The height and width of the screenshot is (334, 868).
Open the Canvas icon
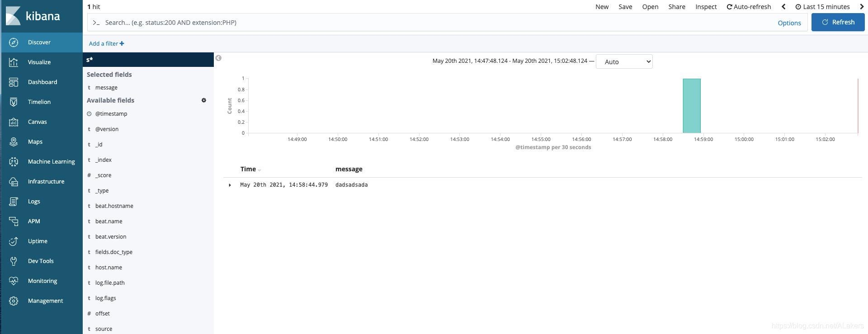point(14,122)
